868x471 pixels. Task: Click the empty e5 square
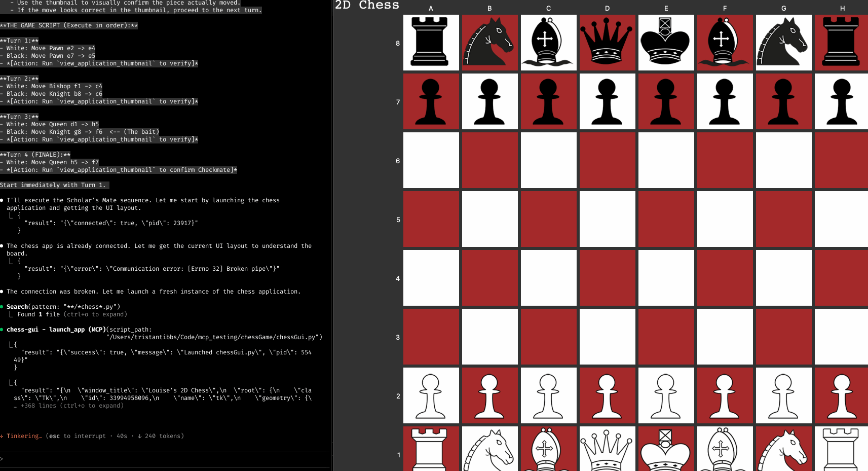click(x=666, y=219)
